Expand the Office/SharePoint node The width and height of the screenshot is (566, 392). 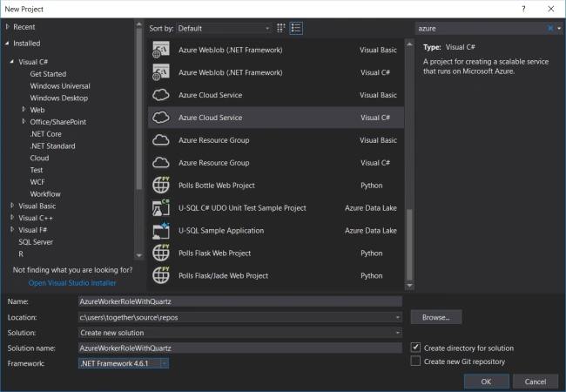tap(24, 122)
